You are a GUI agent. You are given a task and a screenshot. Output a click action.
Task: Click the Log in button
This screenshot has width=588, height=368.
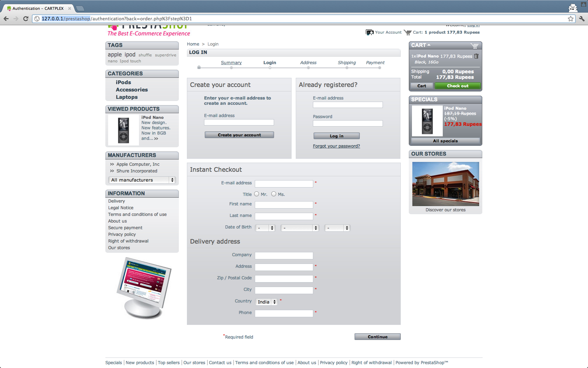337,136
